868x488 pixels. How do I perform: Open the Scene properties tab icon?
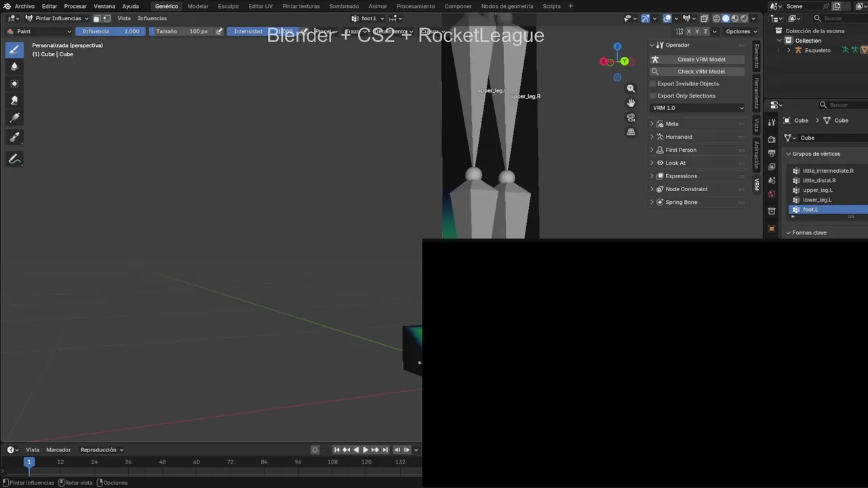pos(772,180)
